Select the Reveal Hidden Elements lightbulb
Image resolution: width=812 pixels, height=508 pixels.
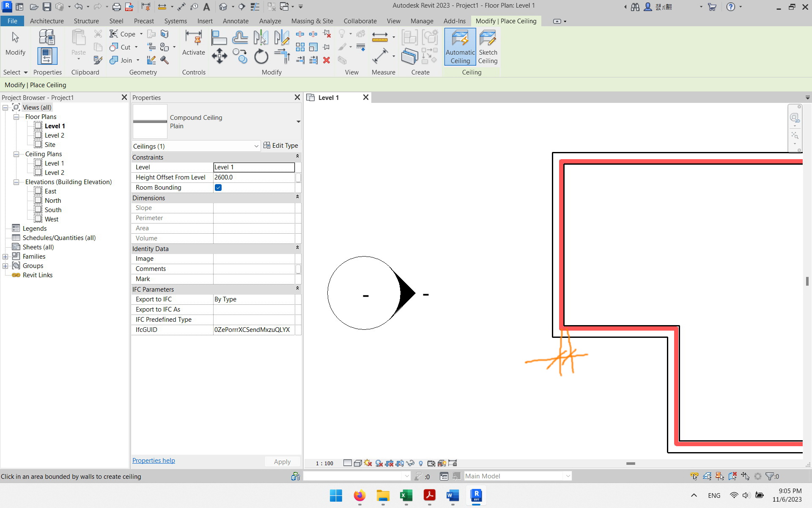[x=421, y=463]
